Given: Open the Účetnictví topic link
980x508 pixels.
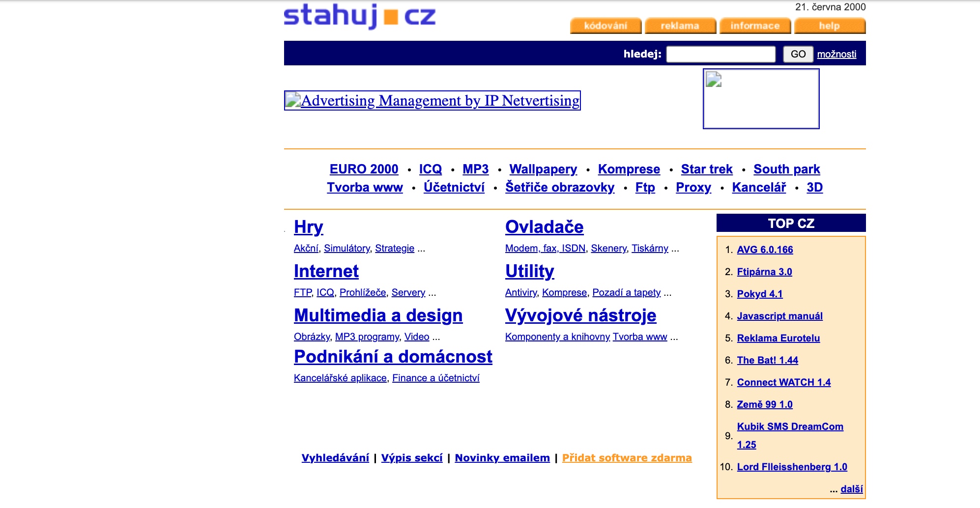Looking at the screenshot, I should pyautogui.click(x=454, y=187).
